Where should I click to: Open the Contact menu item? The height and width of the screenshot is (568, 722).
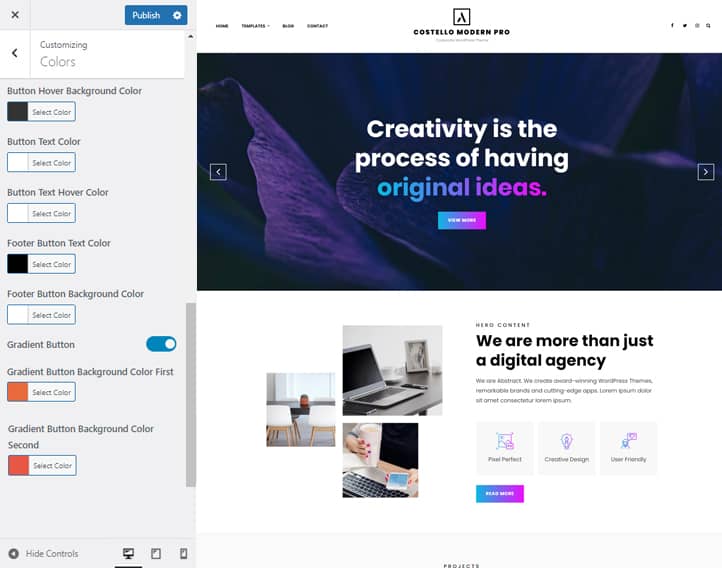[317, 26]
